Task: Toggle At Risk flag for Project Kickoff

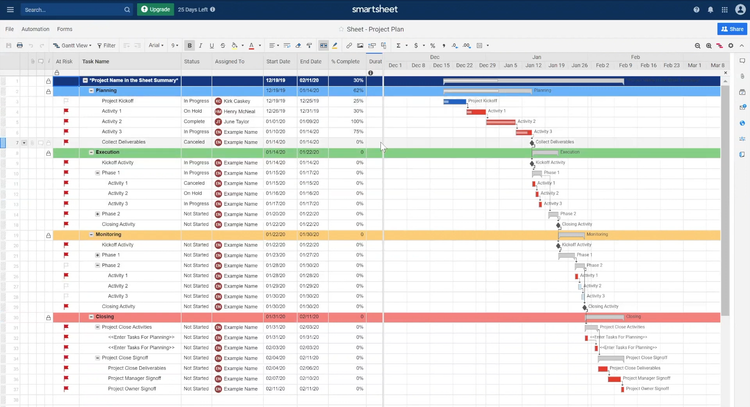Action: coord(66,101)
